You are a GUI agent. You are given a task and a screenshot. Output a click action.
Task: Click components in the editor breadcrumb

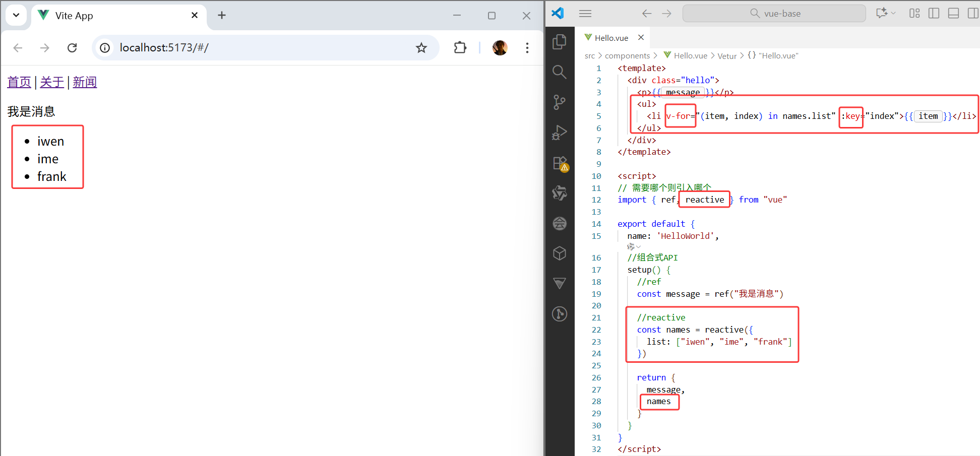coord(627,56)
